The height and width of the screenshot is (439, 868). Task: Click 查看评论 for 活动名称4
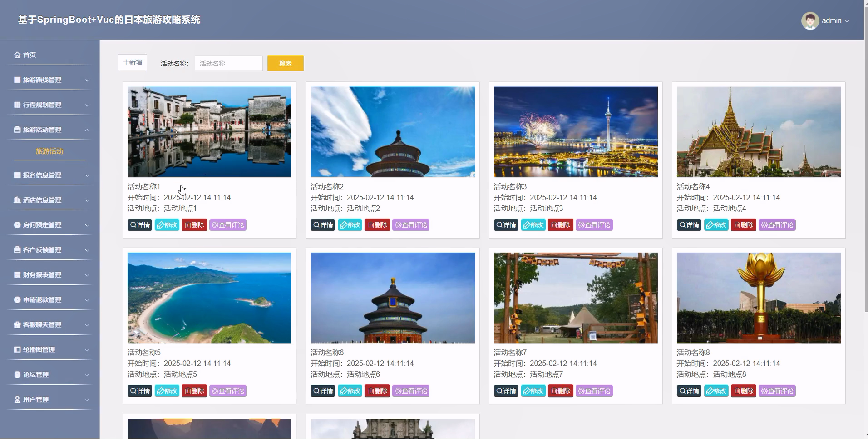pos(777,225)
